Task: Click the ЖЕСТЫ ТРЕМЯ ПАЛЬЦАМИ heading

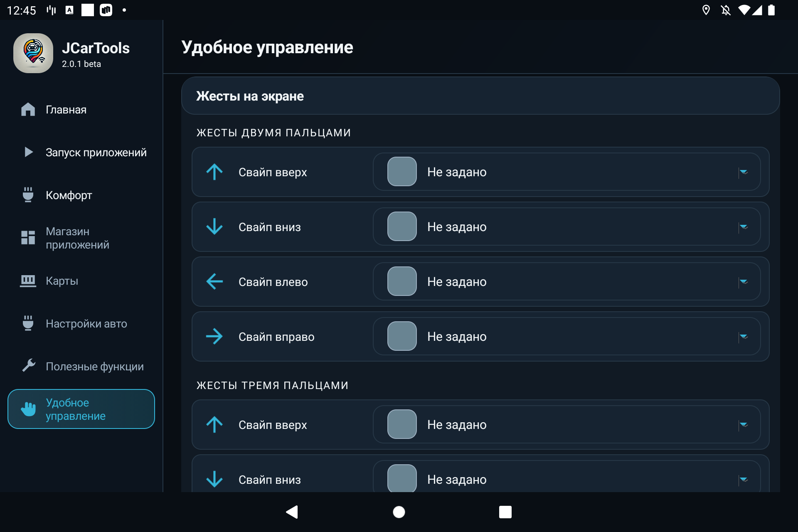Action: coord(272,385)
